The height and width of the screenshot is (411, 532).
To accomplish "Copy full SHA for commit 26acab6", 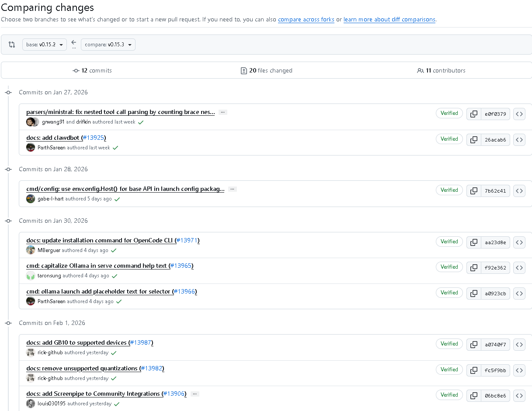I will pos(474,140).
